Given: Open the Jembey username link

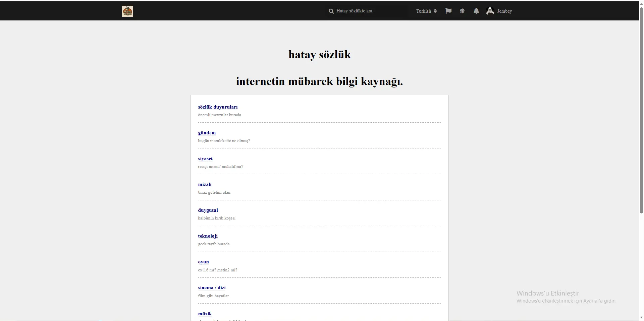Looking at the screenshot, I should pyautogui.click(x=504, y=11).
